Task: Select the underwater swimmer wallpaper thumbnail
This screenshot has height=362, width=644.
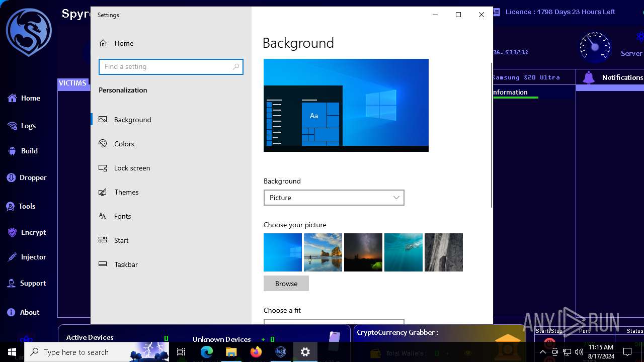Action: click(404, 252)
